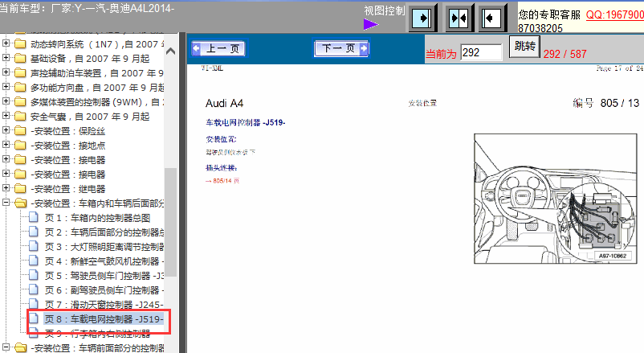Click the current page number field
This screenshot has width=644, height=353.
click(481, 52)
